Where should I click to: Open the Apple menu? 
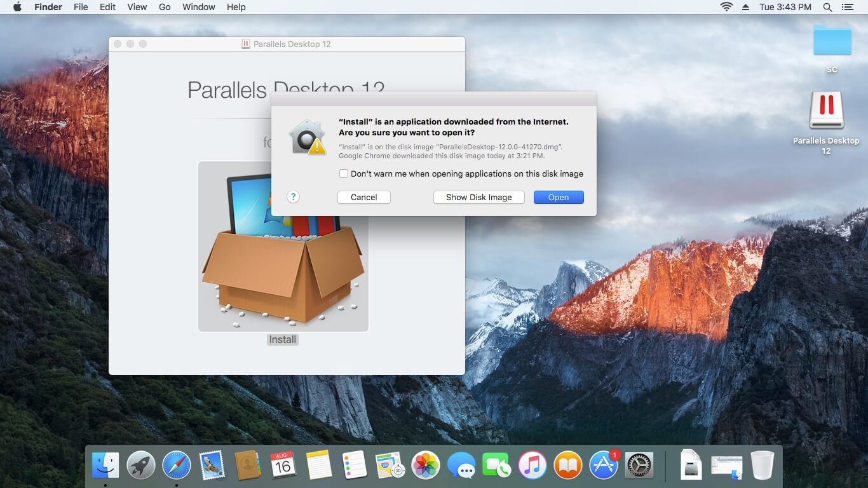(17, 7)
